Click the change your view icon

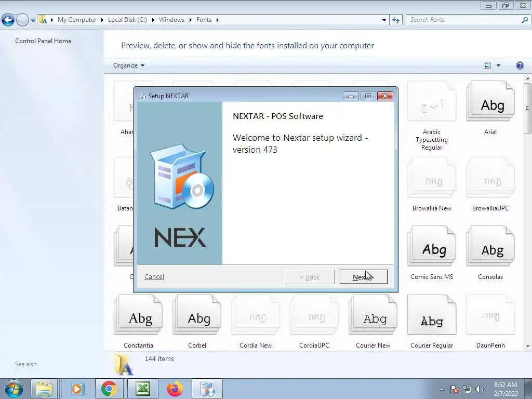point(487,65)
